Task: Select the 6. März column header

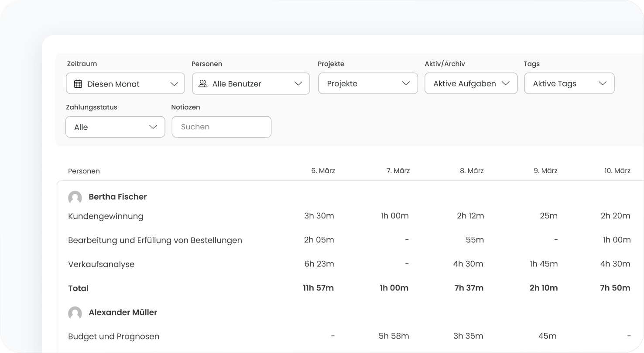Action: click(x=323, y=171)
